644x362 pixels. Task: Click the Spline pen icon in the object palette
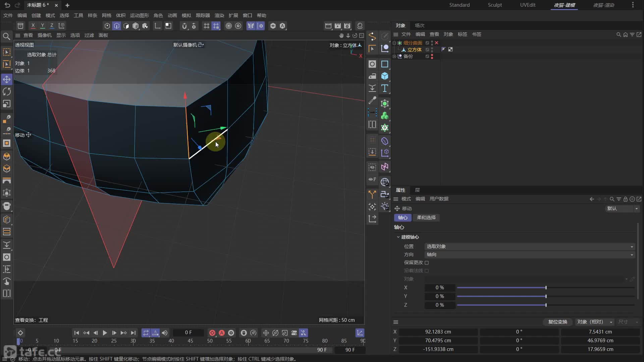click(x=372, y=36)
